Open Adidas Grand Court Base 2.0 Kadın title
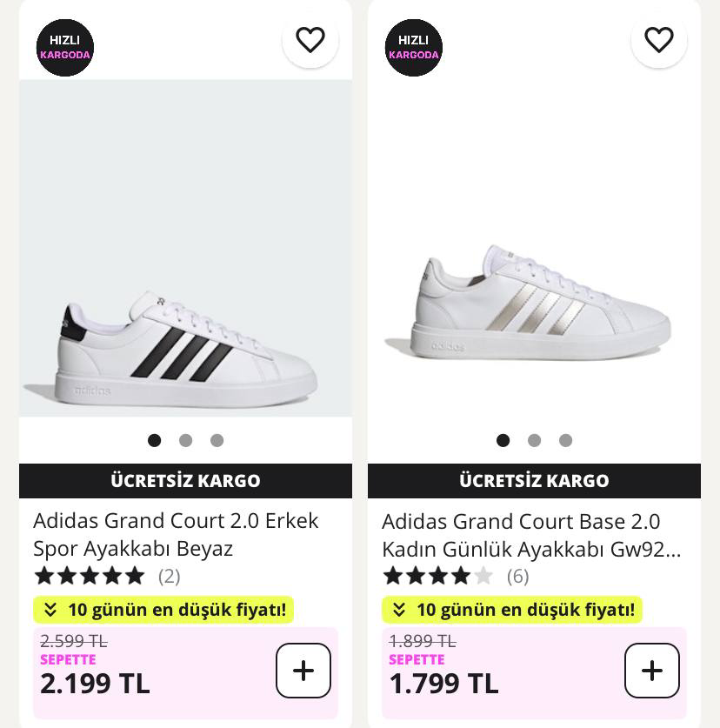The width and height of the screenshot is (720, 728). (530, 535)
